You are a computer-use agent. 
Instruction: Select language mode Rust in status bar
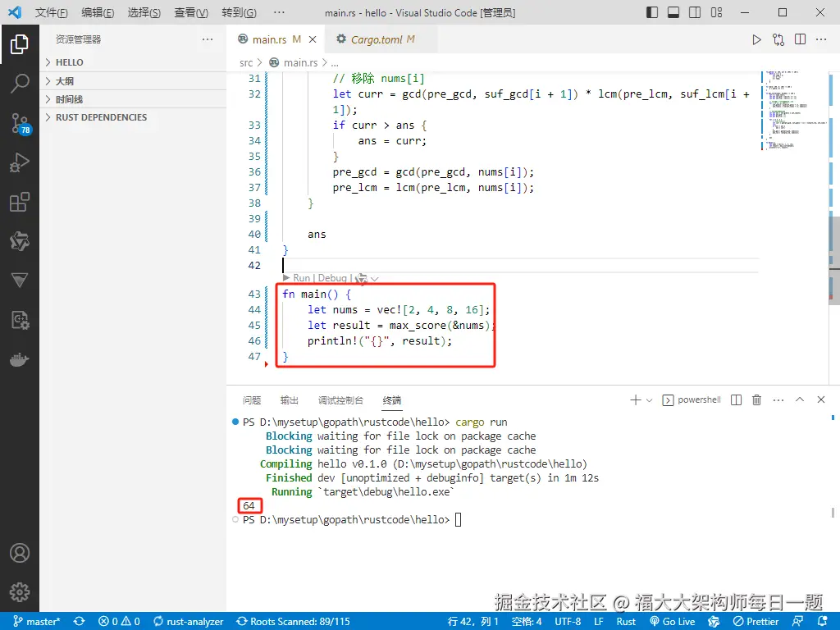626,622
